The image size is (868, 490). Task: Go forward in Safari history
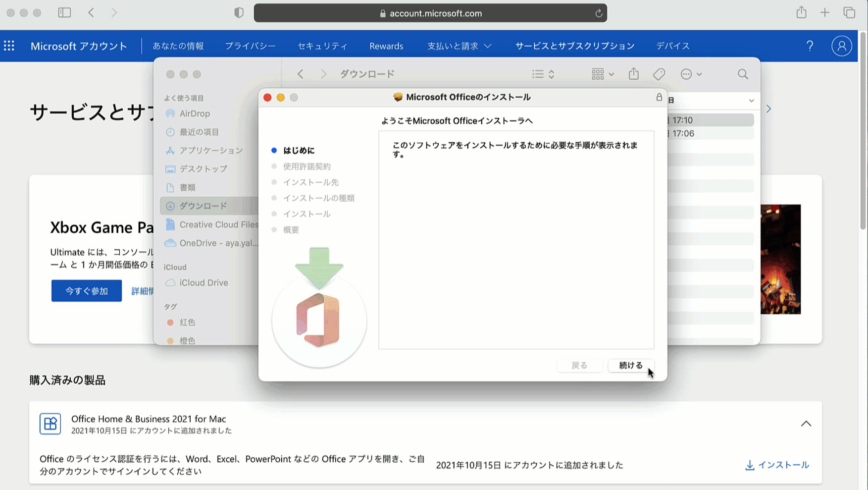pos(114,13)
